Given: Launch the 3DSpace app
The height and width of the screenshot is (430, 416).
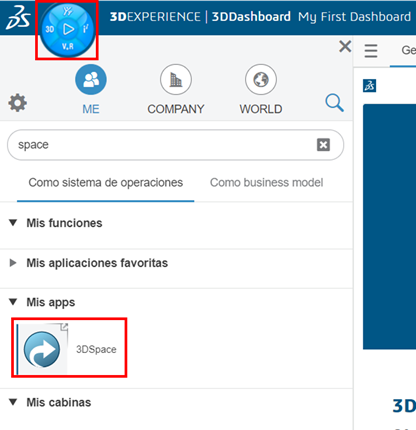Looking at the screenshot, I should pos(69,348).
